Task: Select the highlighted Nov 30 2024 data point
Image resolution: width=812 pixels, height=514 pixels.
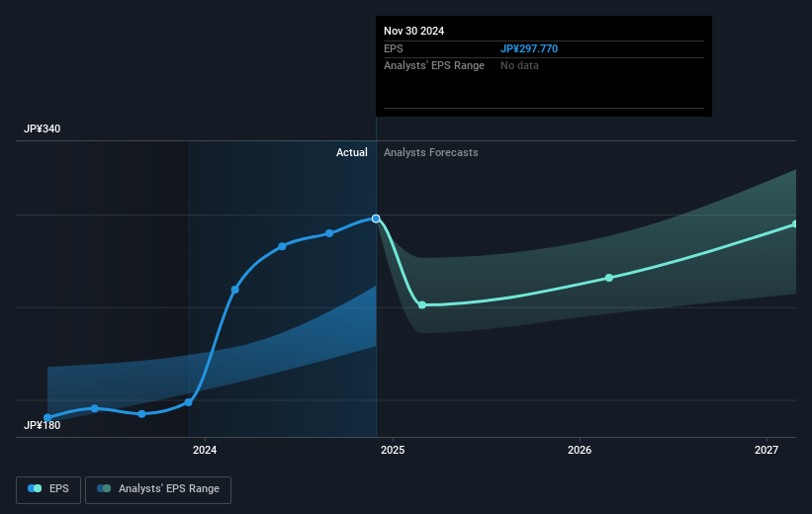Action: point(376,218)
